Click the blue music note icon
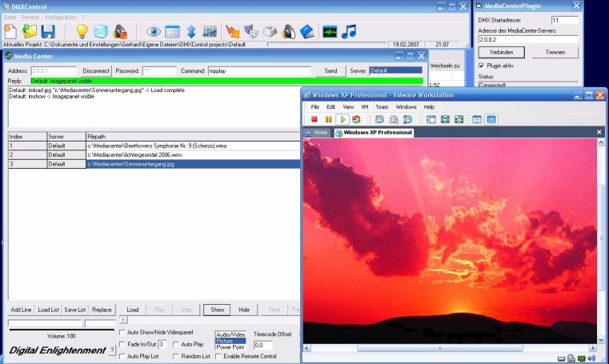Image resolution: width=609 pixels, height=364 pixels. pyautogui.click(x=349, y=31)
